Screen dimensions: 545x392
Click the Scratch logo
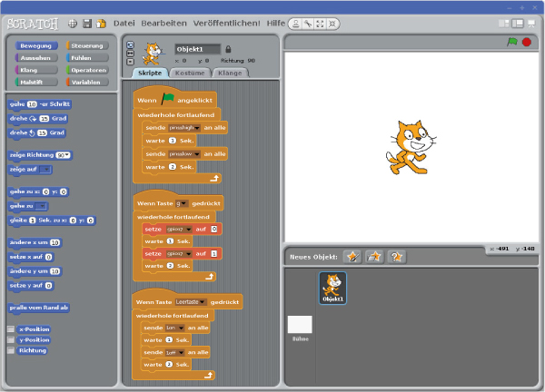33,24
